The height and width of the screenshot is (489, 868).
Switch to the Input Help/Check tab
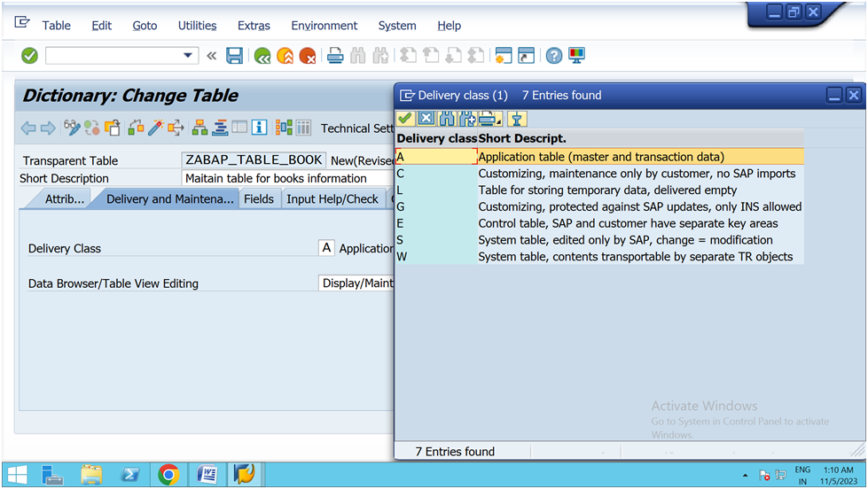tap(332, 199)
